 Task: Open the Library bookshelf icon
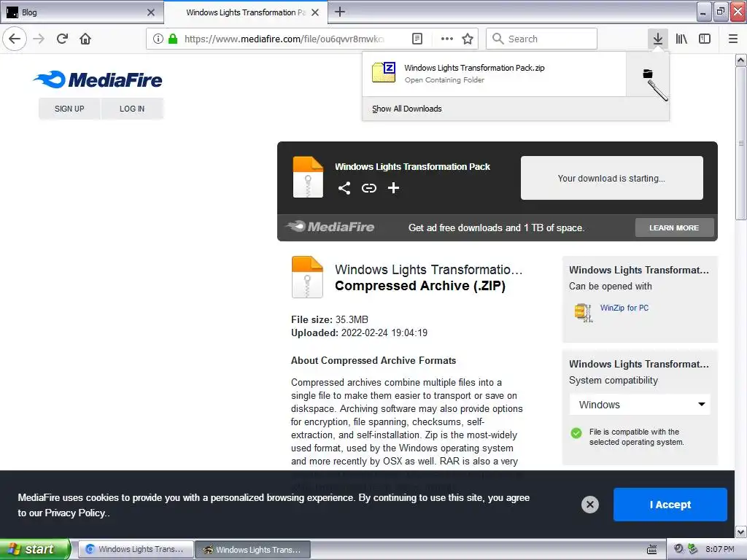tap(681, 39)
